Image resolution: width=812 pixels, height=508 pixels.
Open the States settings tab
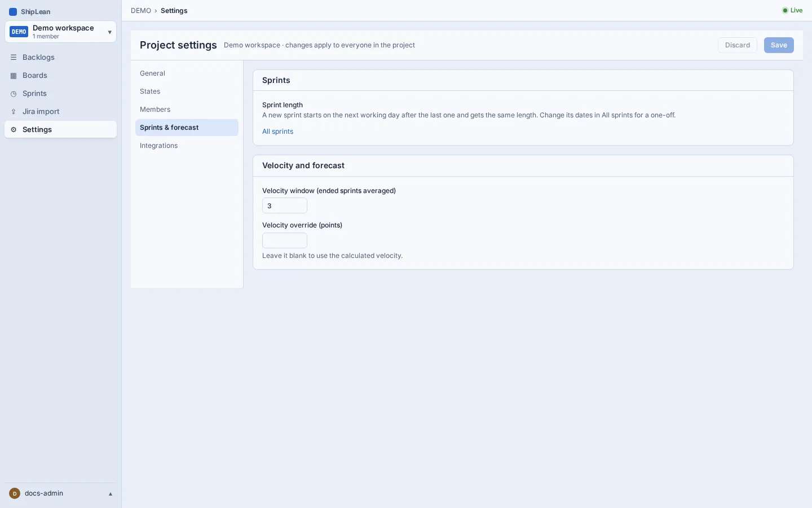click(187, 91)
